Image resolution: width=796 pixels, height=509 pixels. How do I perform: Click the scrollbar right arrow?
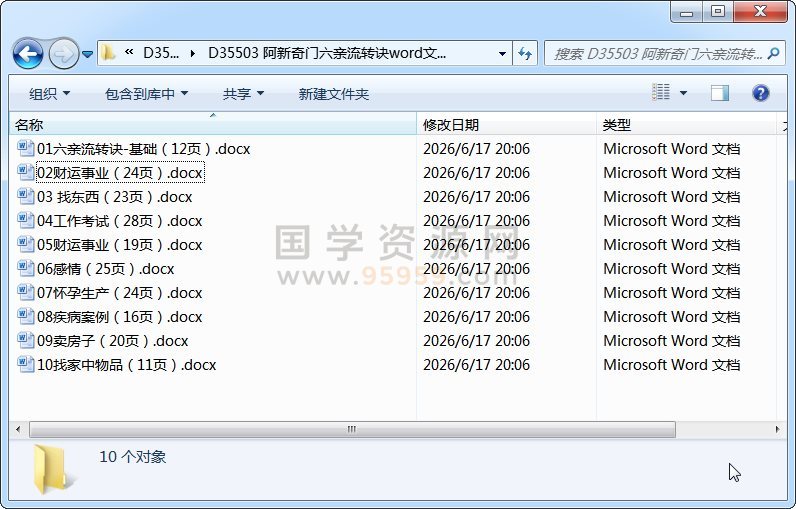(x=778, y=429)
